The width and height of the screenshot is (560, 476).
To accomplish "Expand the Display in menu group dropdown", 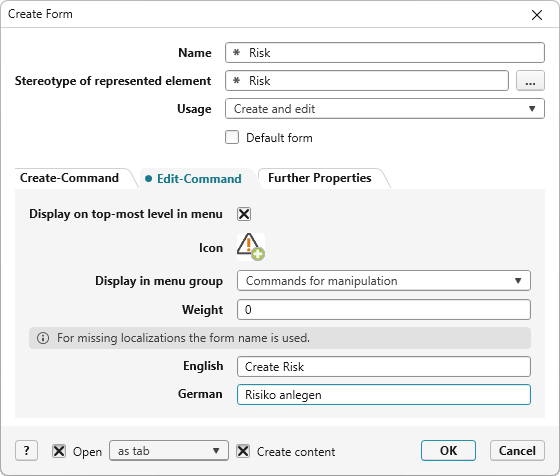I will [384, 281].
